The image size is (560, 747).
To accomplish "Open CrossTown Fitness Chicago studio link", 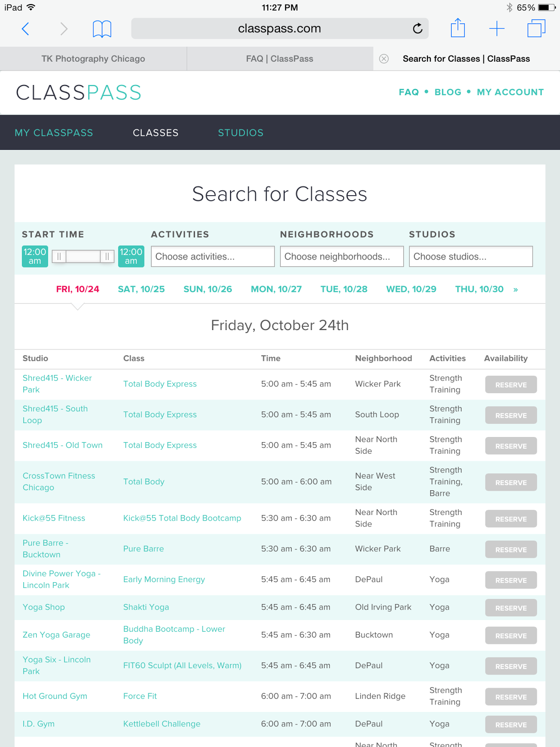I will coord(59,481).
